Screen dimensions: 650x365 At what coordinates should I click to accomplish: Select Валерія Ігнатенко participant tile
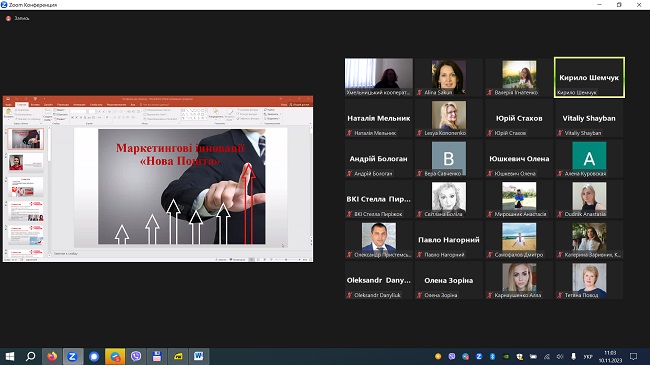point(519,77)
